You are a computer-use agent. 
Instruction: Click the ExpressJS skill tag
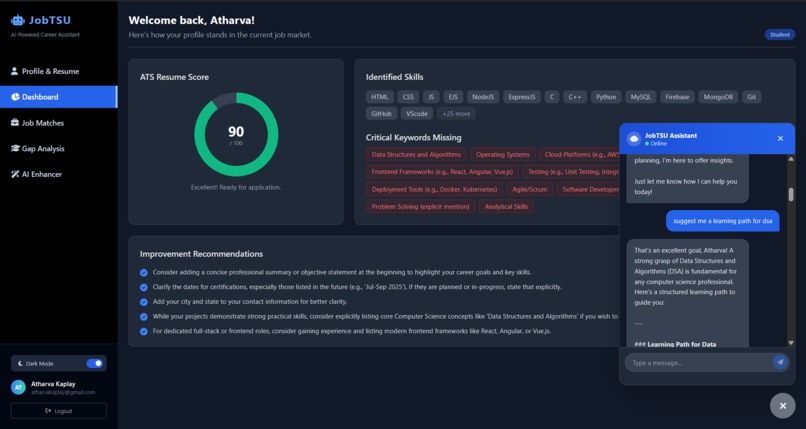522,97
